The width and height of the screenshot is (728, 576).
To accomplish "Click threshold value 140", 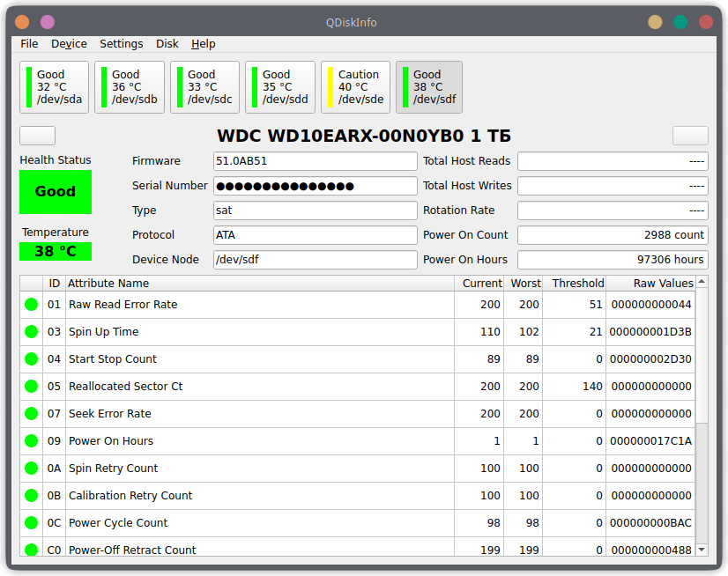I will (592, 386).
